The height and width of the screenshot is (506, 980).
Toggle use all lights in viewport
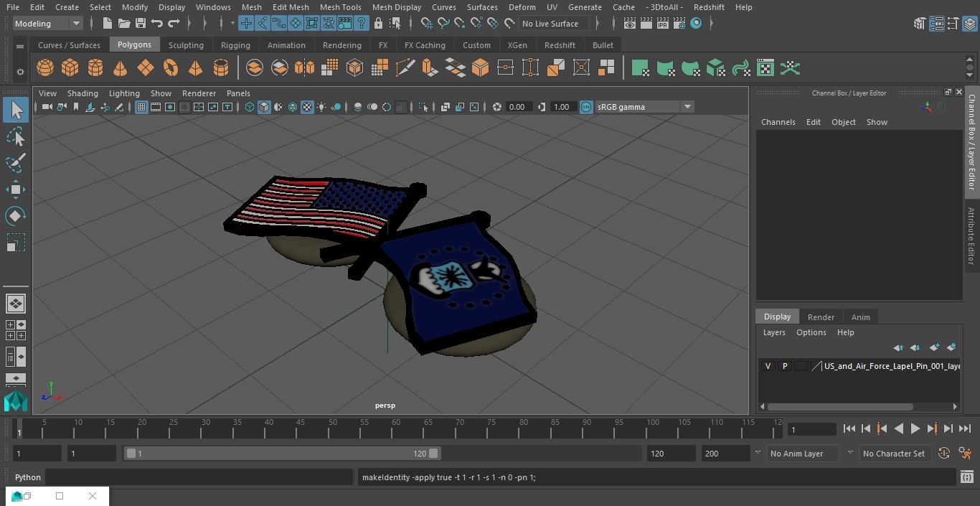(x=321, y=107)
